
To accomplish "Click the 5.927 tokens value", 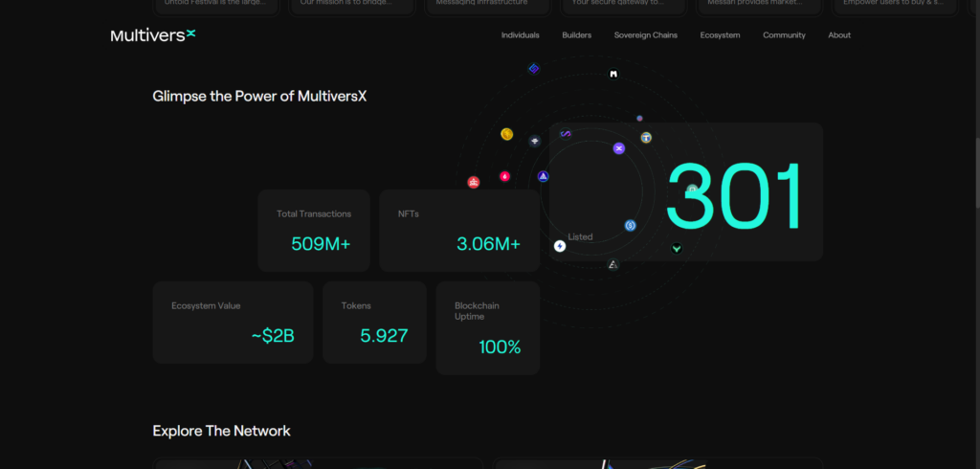I will click(x=385, y=336).
